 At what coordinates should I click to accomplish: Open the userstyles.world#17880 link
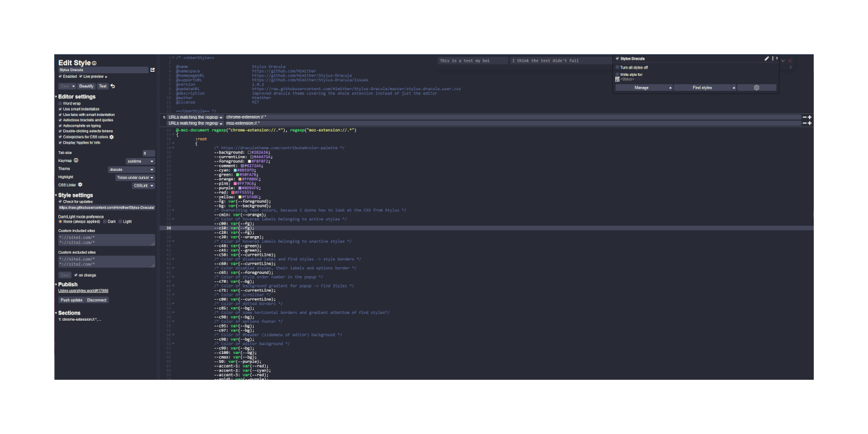pyautogui.click(x=92, y=290)
